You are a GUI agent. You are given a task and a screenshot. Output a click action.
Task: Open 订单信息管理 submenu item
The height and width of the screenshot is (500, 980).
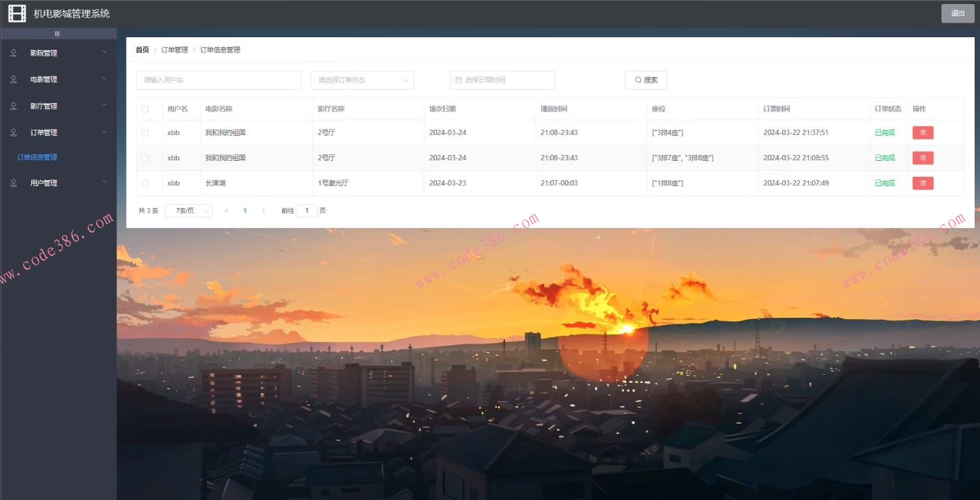tap(37, 158)
